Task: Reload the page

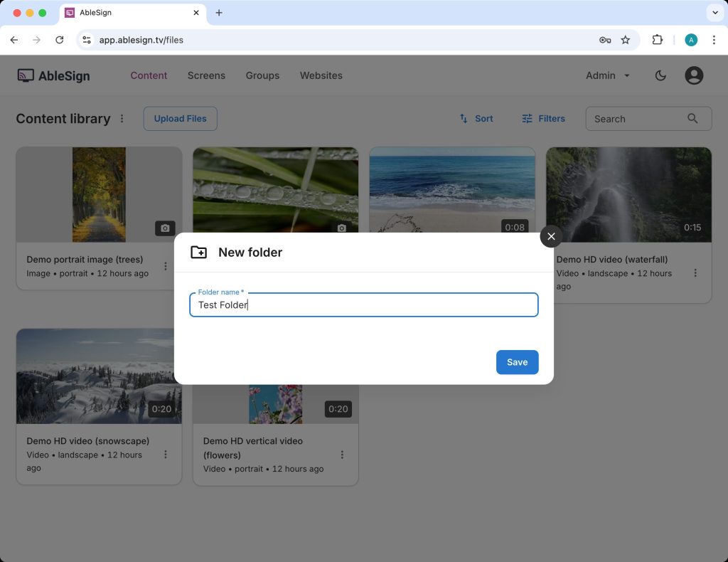Action: click(60, 40)
